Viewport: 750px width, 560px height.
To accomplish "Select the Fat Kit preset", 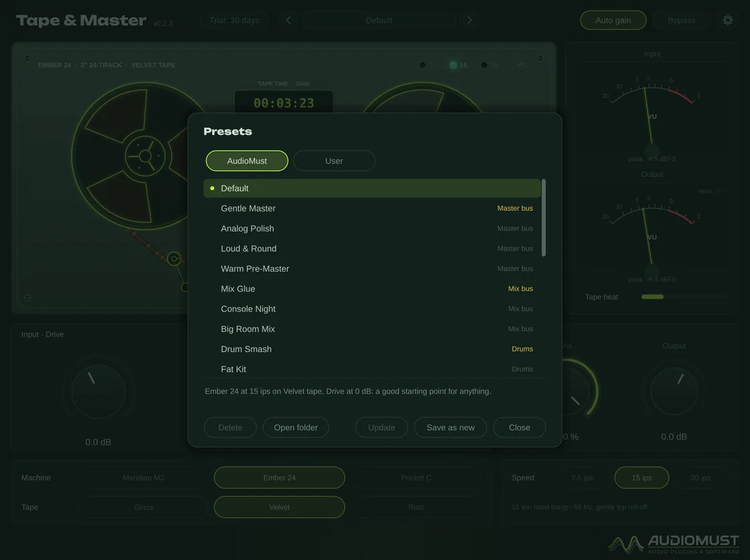I will click(x=372, y=369).
